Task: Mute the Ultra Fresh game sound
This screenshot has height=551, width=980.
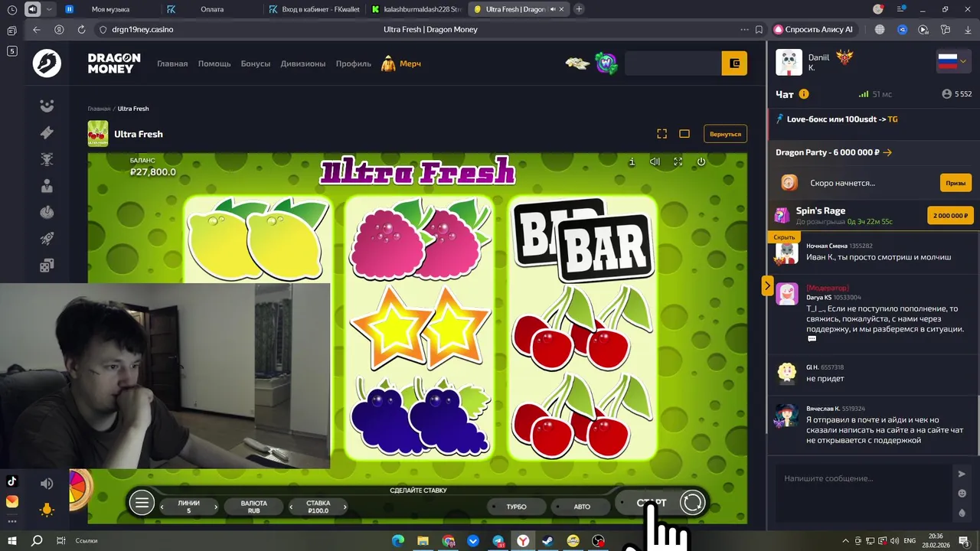Action: [655, 162]
